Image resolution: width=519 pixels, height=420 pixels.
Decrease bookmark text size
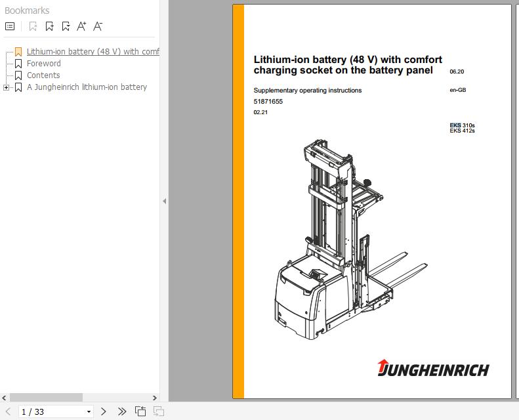98,26
